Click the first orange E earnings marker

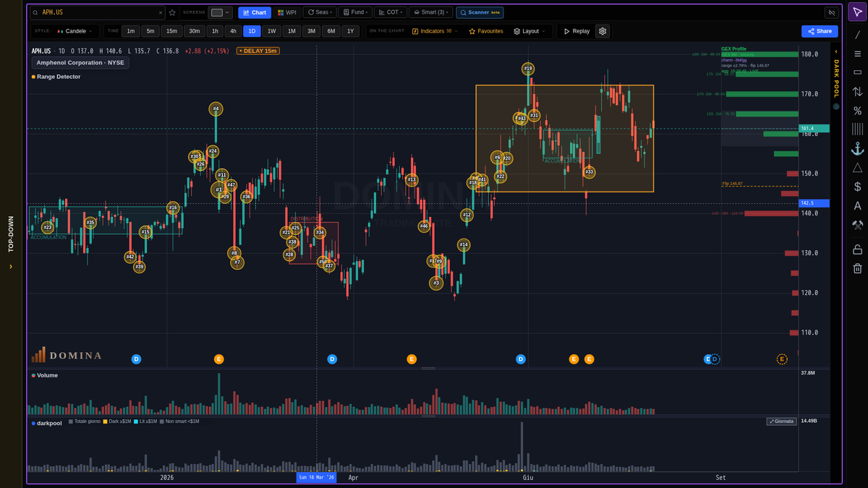[219, 359]
